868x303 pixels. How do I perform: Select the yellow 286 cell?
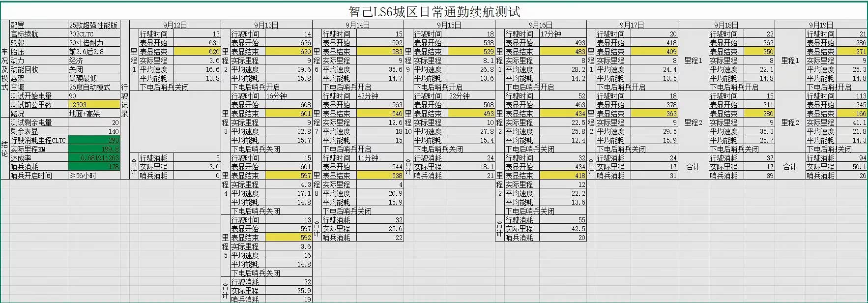[x=759, y=114]
